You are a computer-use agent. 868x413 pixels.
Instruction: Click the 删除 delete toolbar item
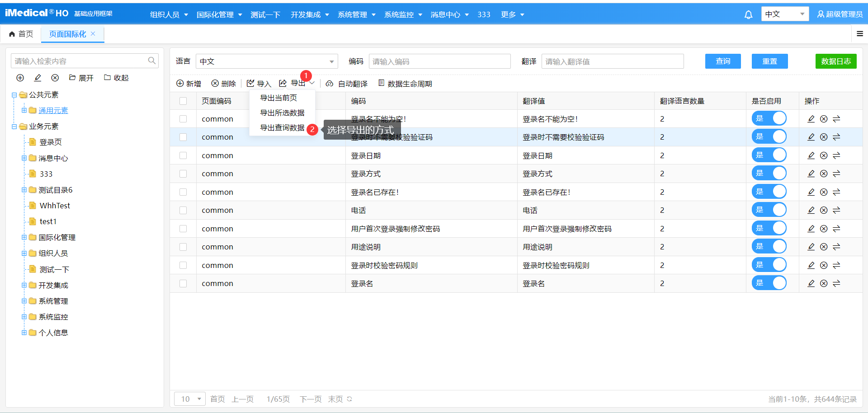coord(224,84)
